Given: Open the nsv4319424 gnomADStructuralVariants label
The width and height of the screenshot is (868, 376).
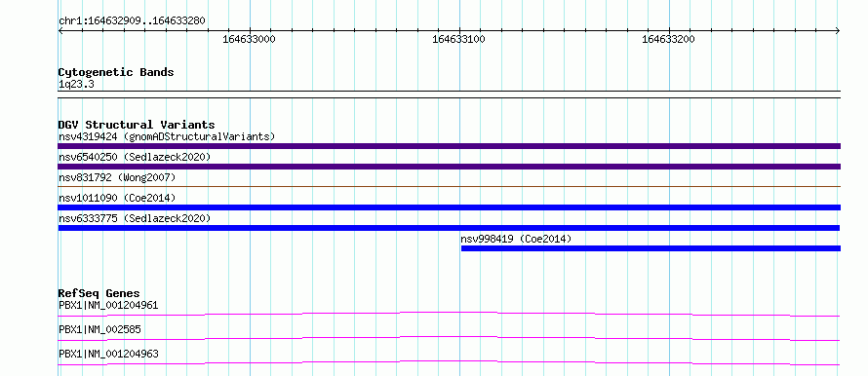Looking at the screenshot, I should 167,136.
